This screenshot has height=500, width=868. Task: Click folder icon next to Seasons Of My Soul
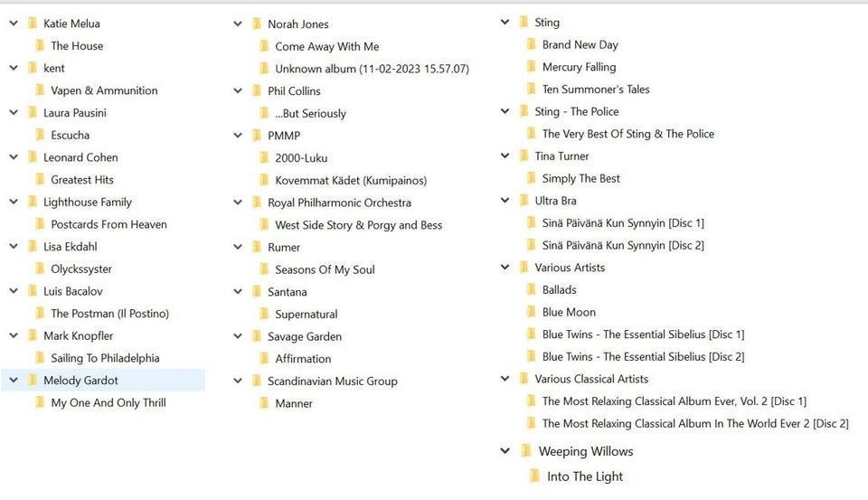[264, 269]
